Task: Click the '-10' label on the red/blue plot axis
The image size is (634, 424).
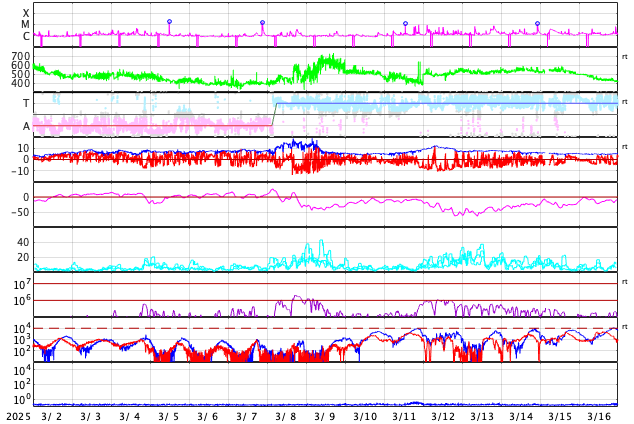Action: click(x=21, y=171)
